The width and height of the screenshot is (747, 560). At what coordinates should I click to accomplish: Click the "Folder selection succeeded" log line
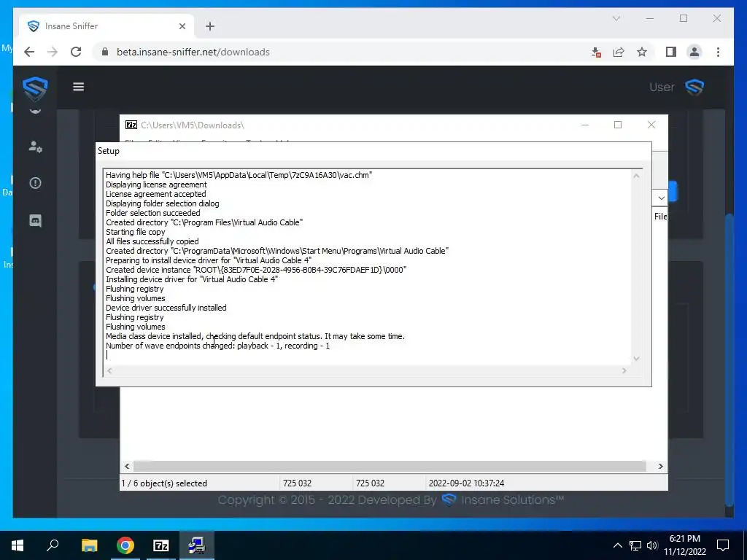click(x=153, y=212)
